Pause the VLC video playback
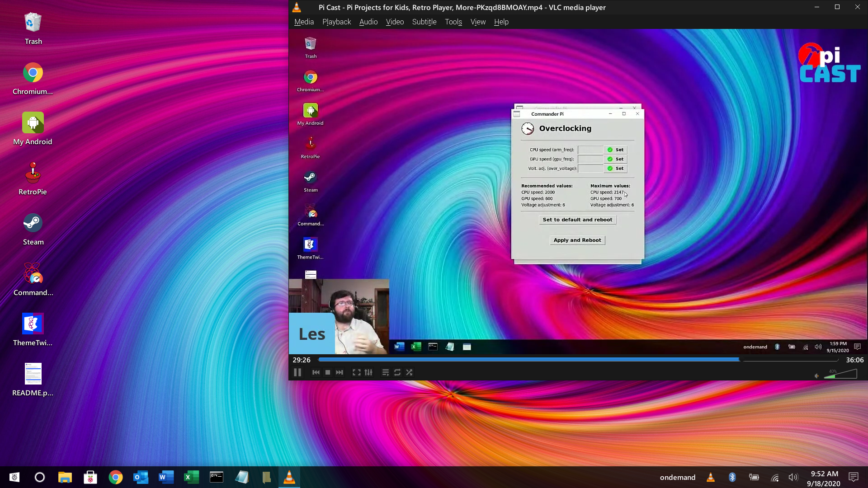Screen dimensions: 868x488 pyautogui.click(x=297, y=372)
